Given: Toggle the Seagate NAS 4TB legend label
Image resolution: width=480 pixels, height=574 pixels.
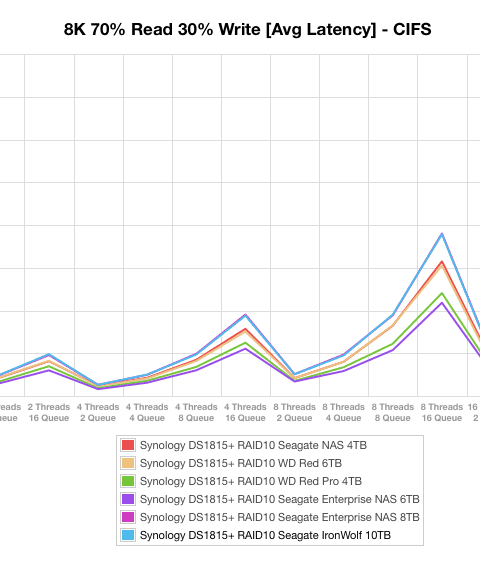Looking at the screenshot, I should (x=253, y=445).
